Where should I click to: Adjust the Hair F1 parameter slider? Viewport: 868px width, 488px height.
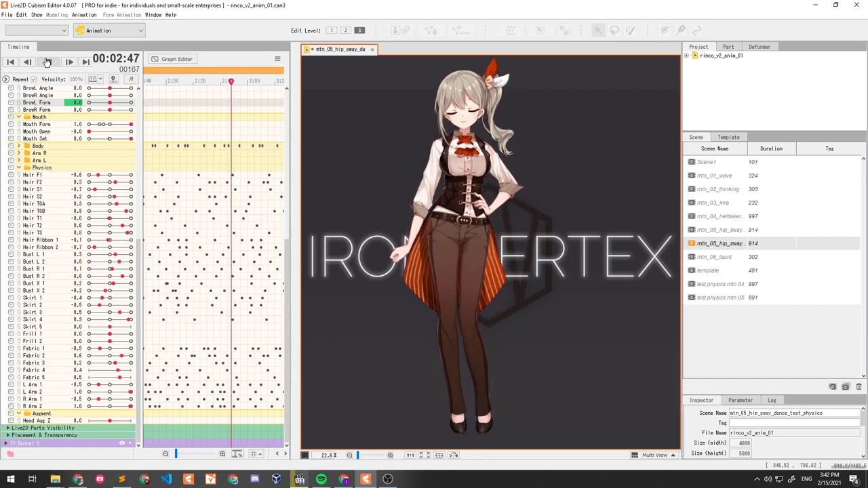[x=109, y=175]
